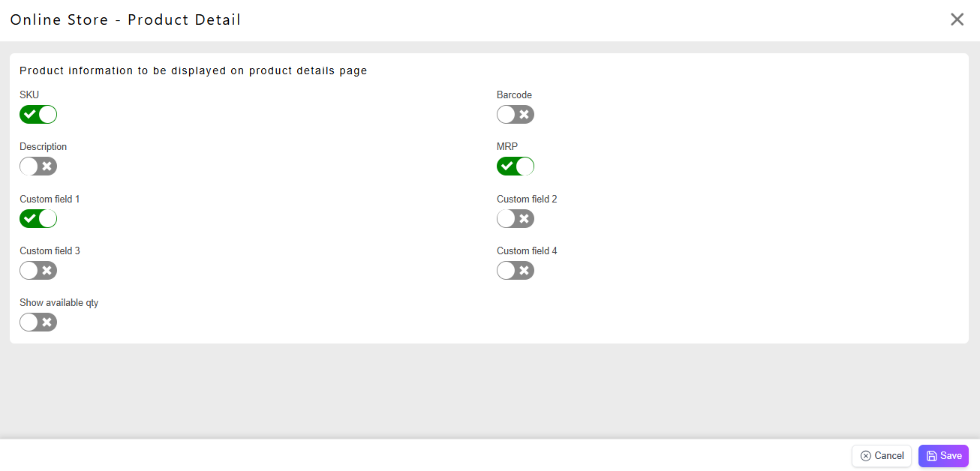980x471 pixels.
Task: Click the Custom field 4 label
Action: pyautogui.click(x=527, y=251)
